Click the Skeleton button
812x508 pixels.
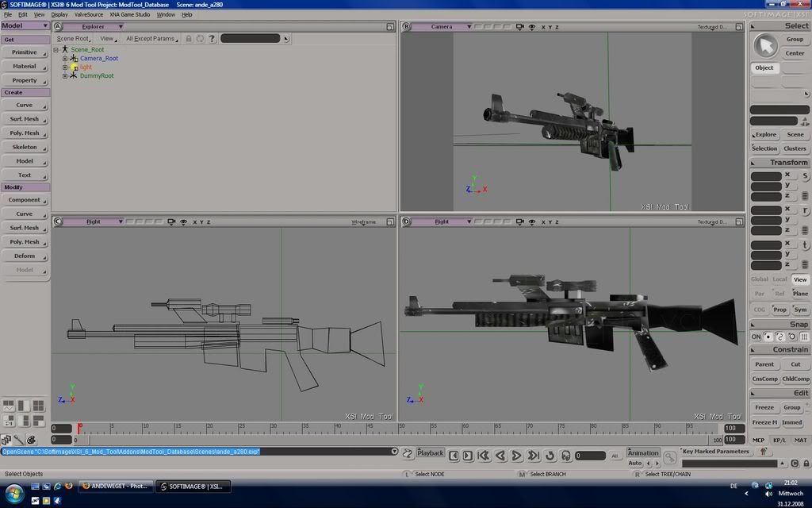tap(25, 147)
